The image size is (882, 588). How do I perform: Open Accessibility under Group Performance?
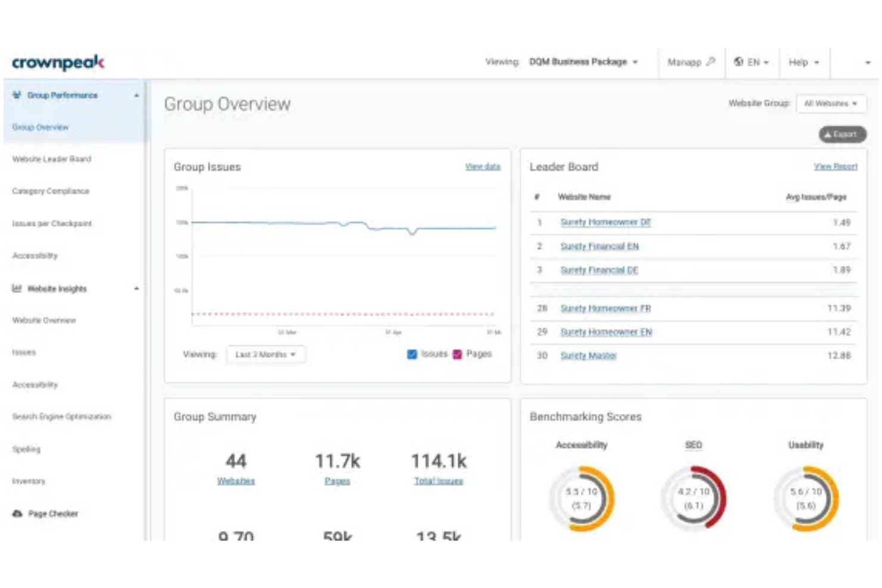[x=35, y=256]
